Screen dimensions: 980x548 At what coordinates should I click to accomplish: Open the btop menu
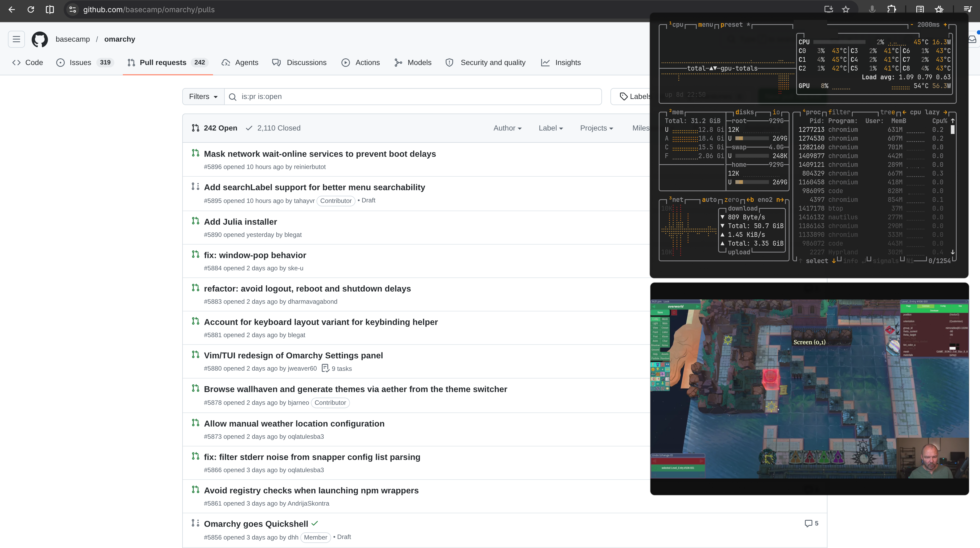tap(705, 25)
